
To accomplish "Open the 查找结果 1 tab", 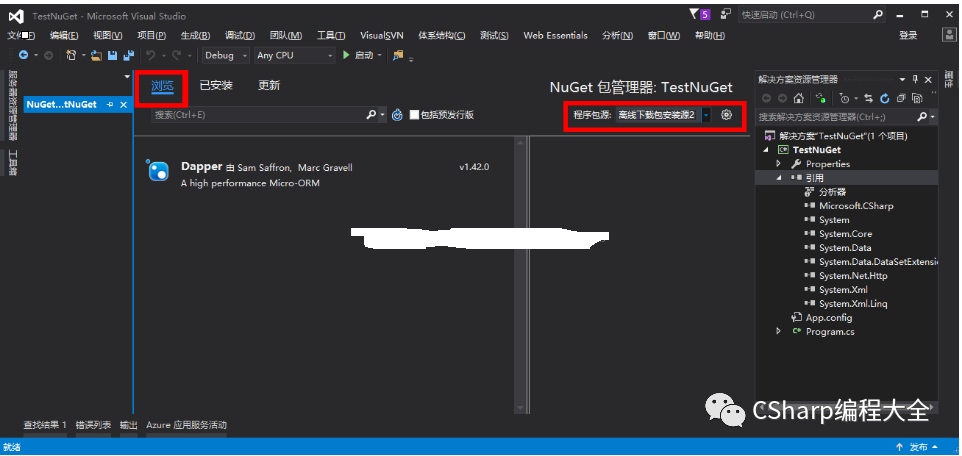I will (x=45, y=425).
